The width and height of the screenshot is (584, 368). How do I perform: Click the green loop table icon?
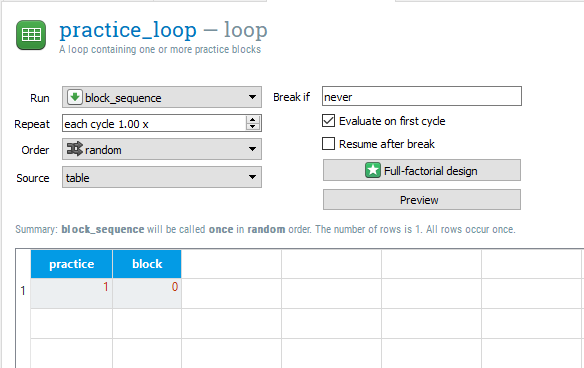(x=31, y=35)
